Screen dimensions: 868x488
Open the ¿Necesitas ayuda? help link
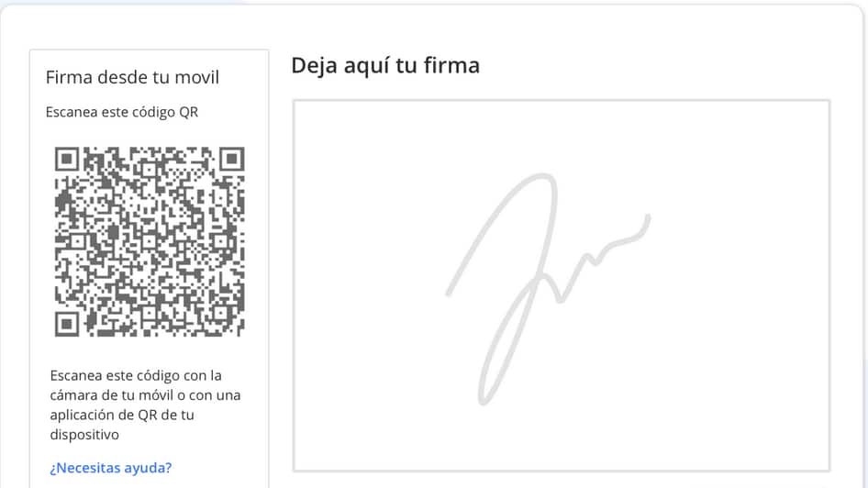pos(111,468)
